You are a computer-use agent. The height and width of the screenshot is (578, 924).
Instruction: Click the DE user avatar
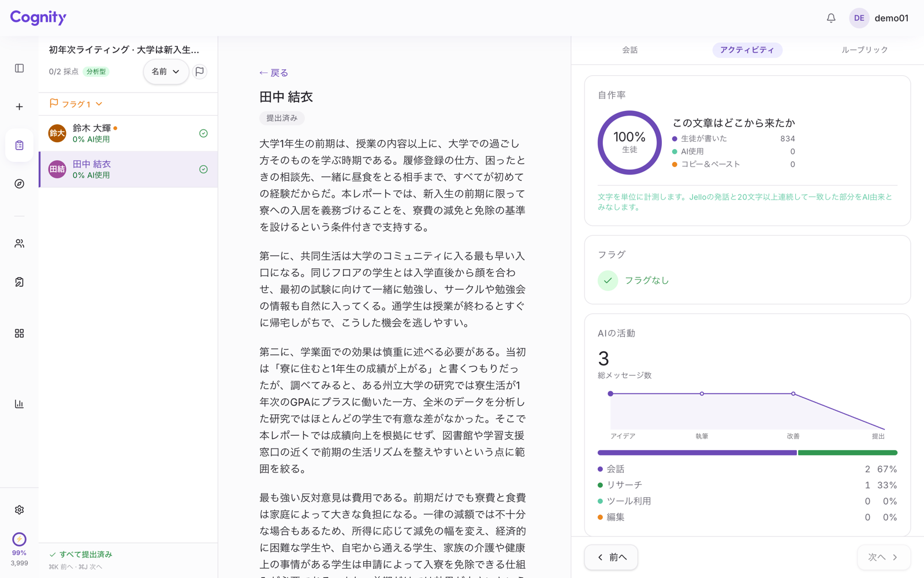coord(859,18)
